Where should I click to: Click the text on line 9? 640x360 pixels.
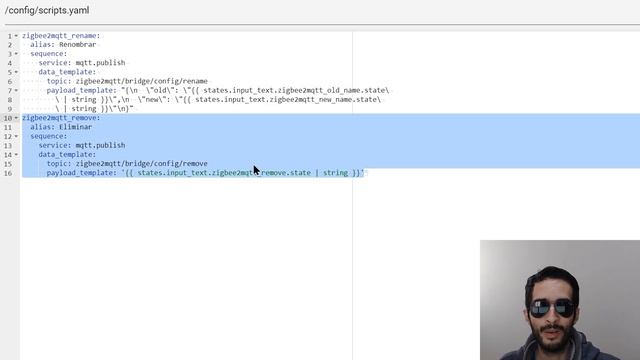click(94, 109)
